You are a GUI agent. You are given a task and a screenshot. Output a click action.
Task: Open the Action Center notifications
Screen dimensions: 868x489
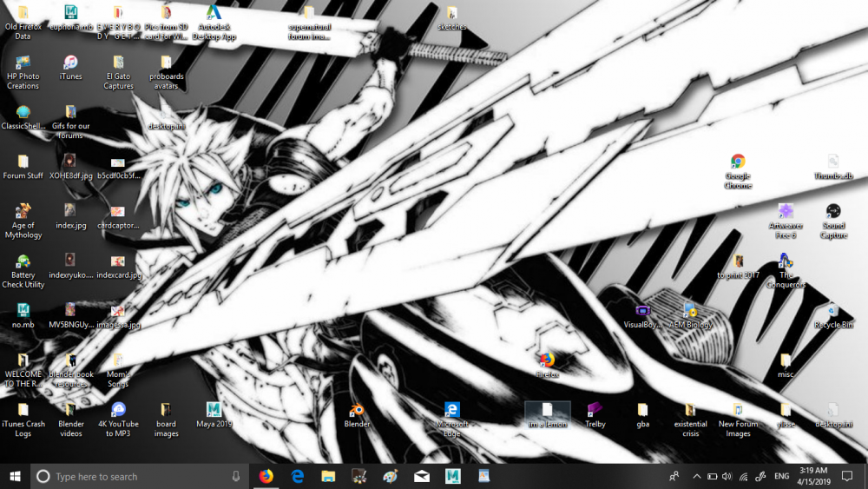[847, 476]
